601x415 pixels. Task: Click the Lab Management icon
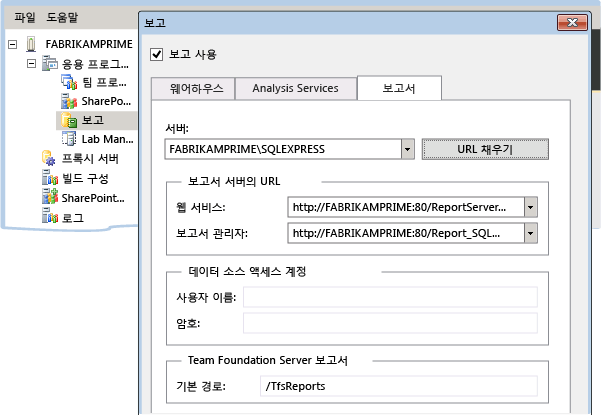(69, 139)
